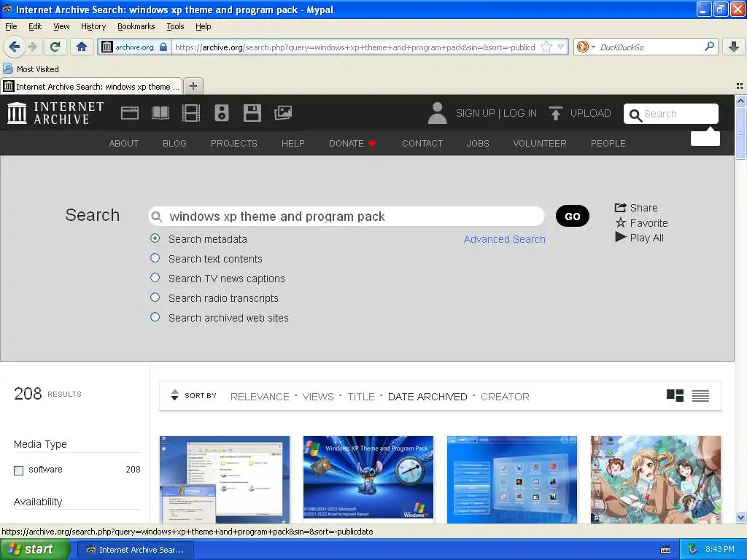Open the Audio speaker icon
This screenshot has height=560, width=747.
pyautogui.click(x=222, y=113)
